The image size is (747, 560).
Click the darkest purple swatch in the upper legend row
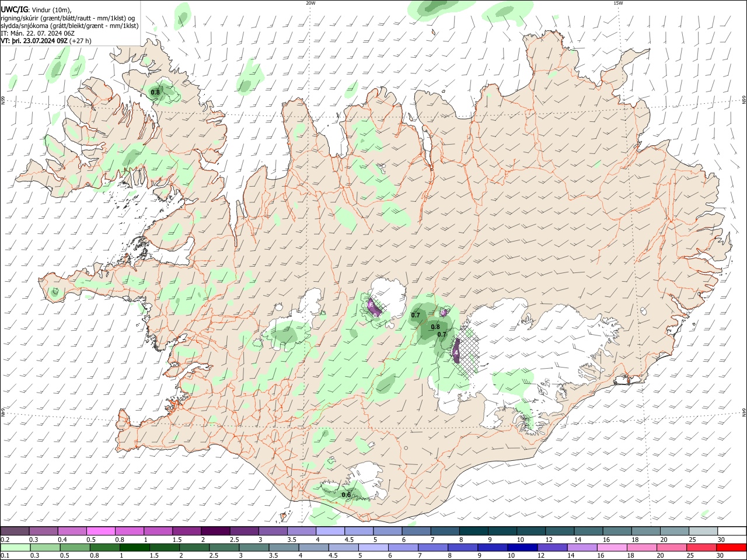[x=215, y=531]
